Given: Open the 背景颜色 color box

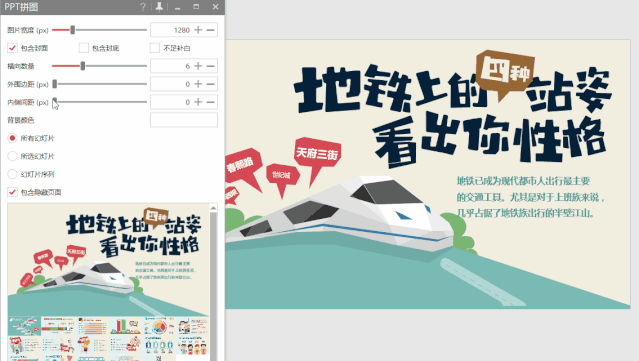Looking at the screenshot, I should pyautogui.click(x=184, y=120).
